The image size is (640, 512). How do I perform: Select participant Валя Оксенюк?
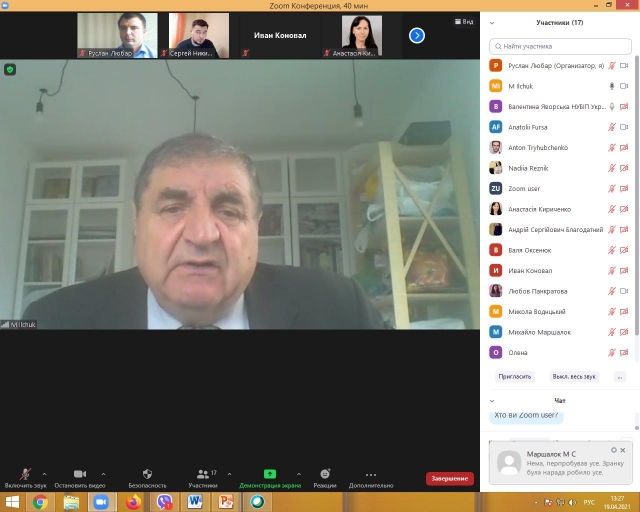(x=559, y=250)
